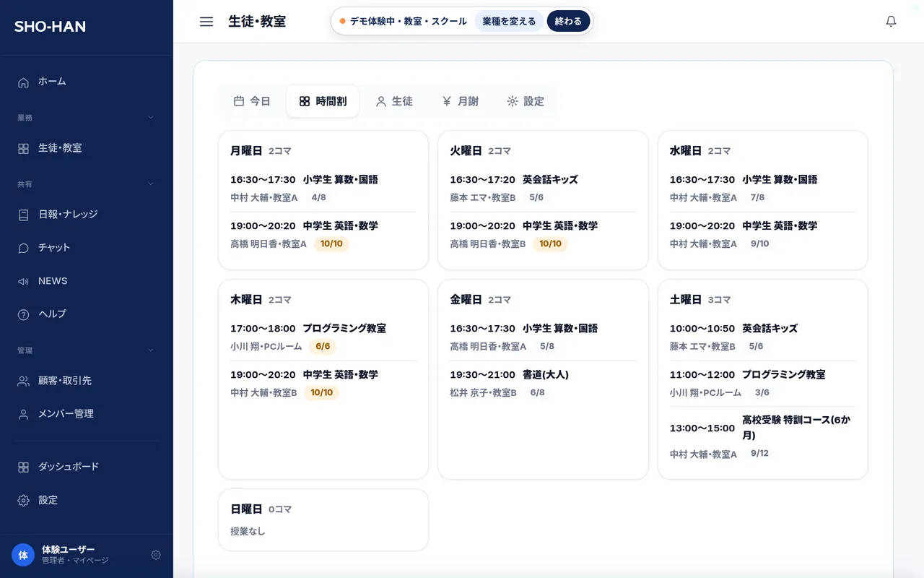
Task: Click Wednesday 19:00〜20:20 中学生 英語・数学 row
Action: [x=763, y=234]
